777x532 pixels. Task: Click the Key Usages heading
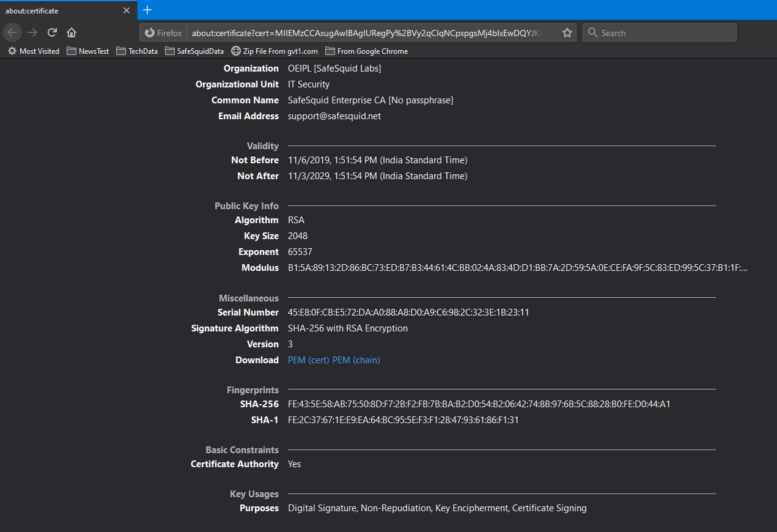(x=254, y=494)
